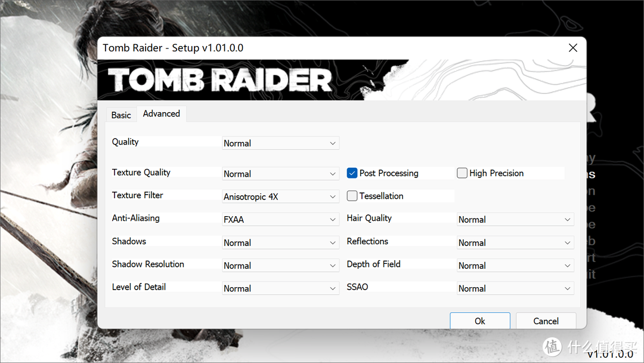The width and height of the screenshot is (644, 363).
Task: Click the Cancel button
Action: pyautogui.click(x=546, y=321)
